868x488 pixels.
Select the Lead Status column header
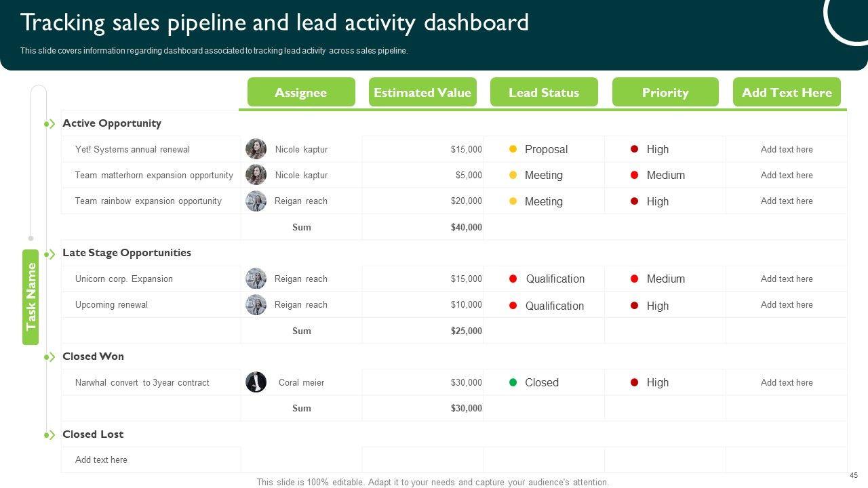click(544, 92)
